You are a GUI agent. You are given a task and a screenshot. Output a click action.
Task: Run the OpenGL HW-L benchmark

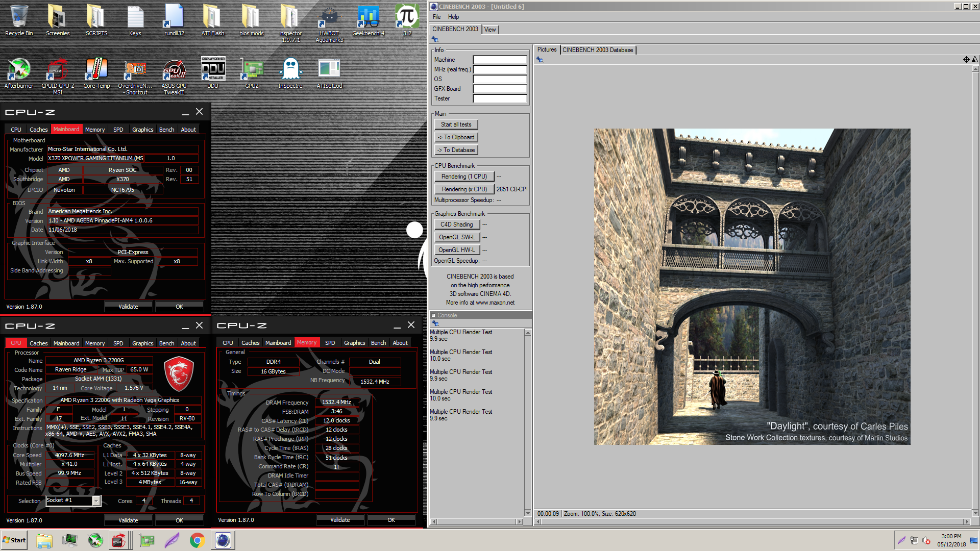point(457,250)
